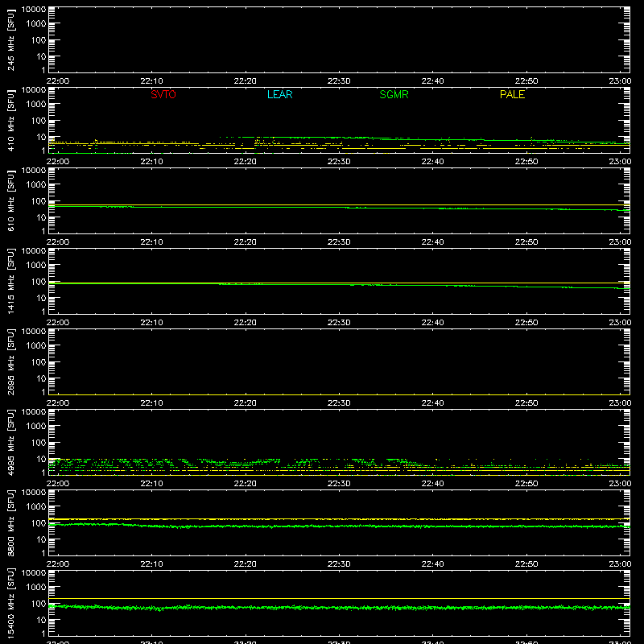The width and height of the screenshot is (644, 644).
Task: Click the 1000 tick of the 15400 MHz panel
Action: pos(36,588)
